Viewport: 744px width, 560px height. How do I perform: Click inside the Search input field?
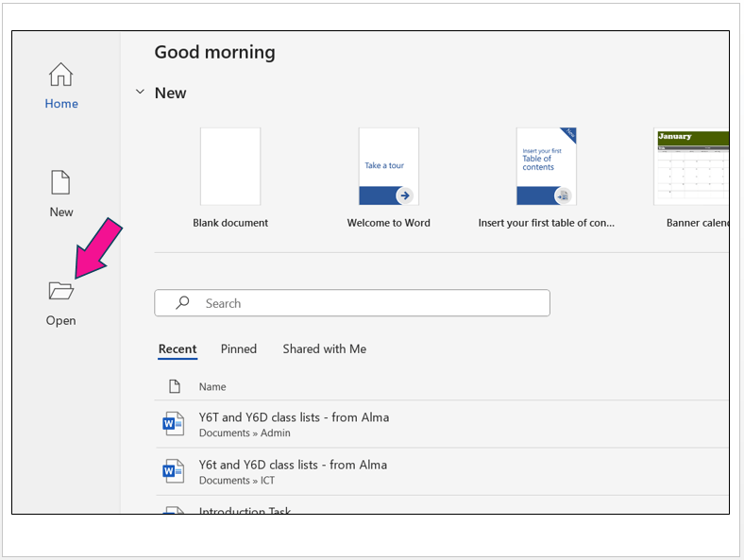click(x=368, y=303)
